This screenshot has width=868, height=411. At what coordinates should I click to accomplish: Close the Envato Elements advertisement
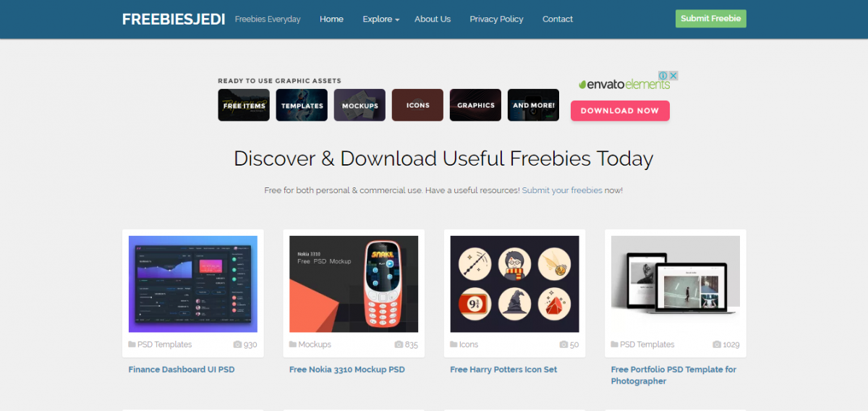tap(673, 75)
